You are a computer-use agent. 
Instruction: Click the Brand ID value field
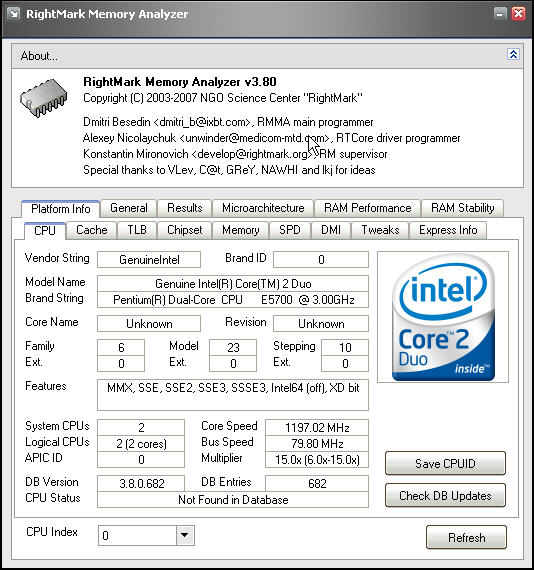coord(321,260)
